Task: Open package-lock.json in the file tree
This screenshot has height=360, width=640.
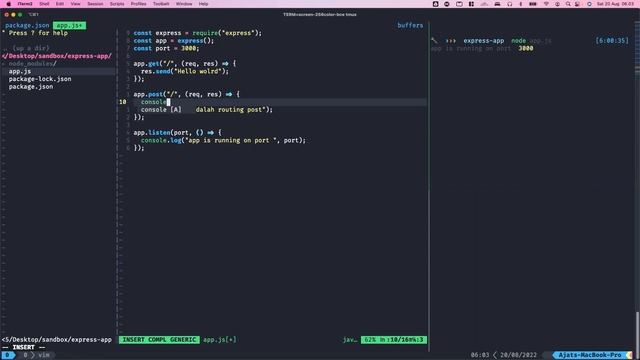Action: tap(40, 79)
